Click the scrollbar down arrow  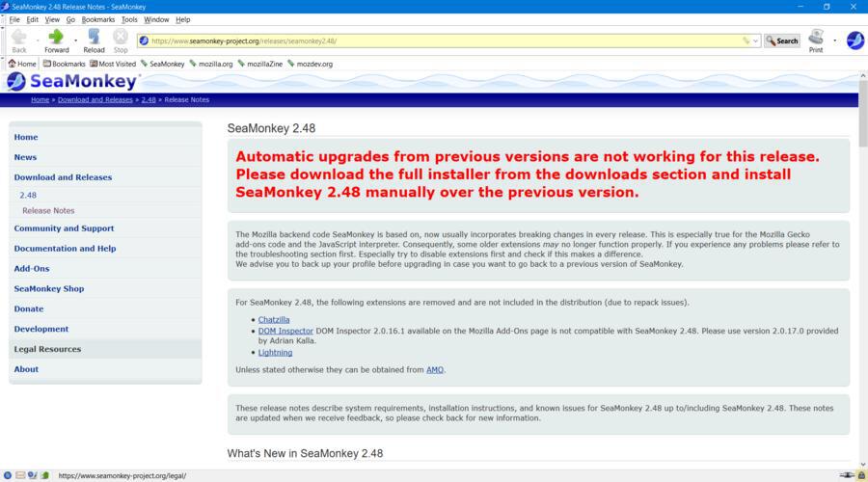(x=863, y=465)
